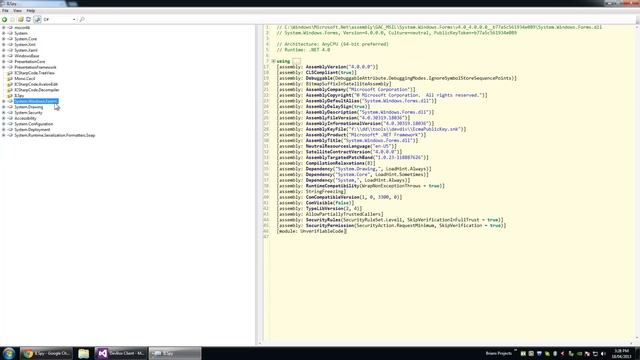Open the Help menu

click(x=31, y=11)
